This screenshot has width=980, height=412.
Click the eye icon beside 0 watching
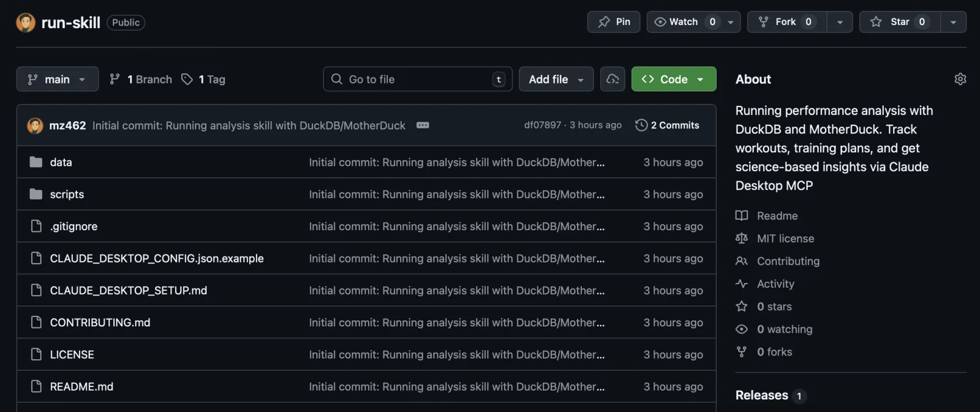point(742,329)
